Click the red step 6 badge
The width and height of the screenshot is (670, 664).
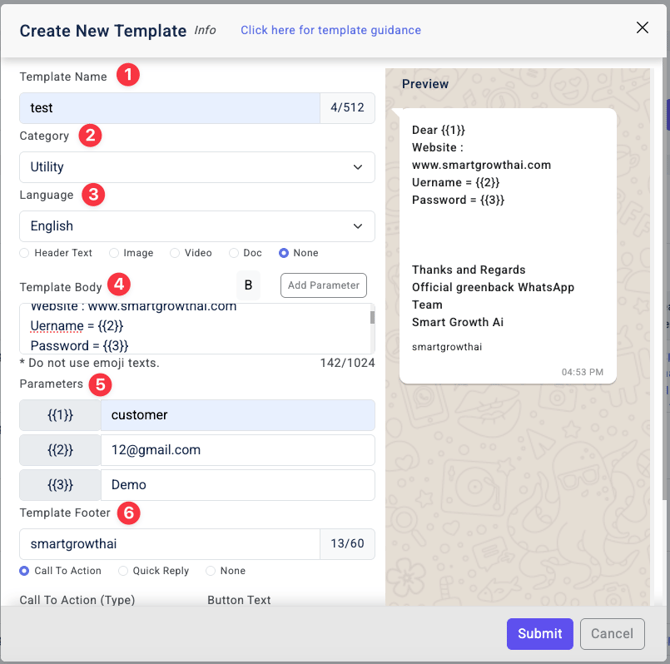click(128, 513)
